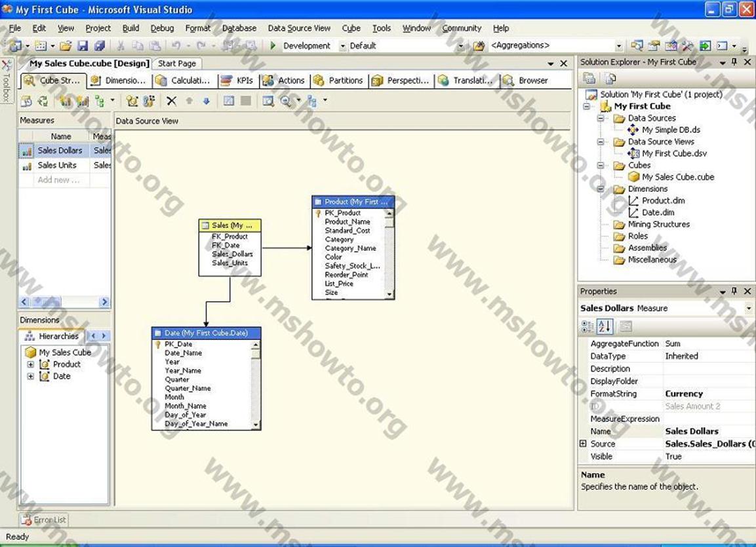The image size is (756, 547).
Task: Open Product.dim in Solution Explorer
Action: [663, 201]
